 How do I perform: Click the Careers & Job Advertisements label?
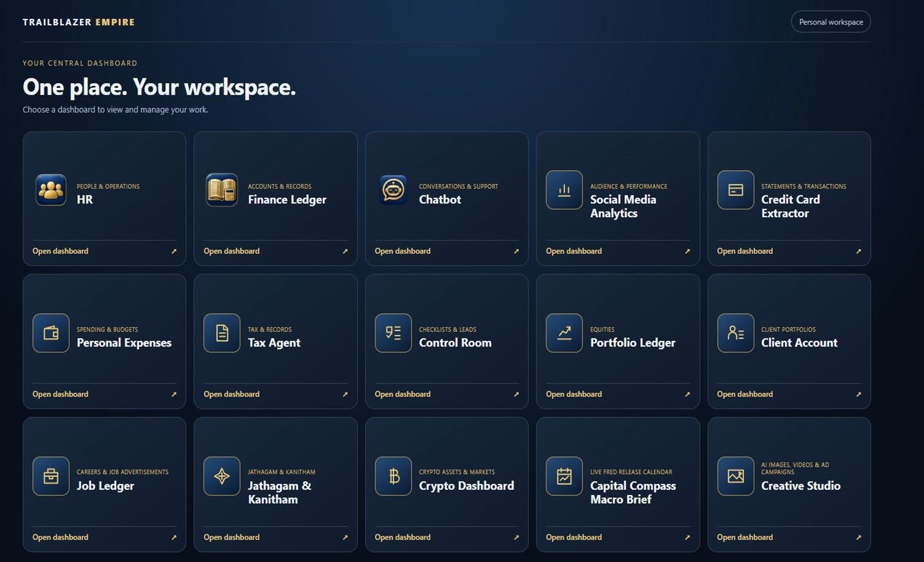click(x=123, y=472)
